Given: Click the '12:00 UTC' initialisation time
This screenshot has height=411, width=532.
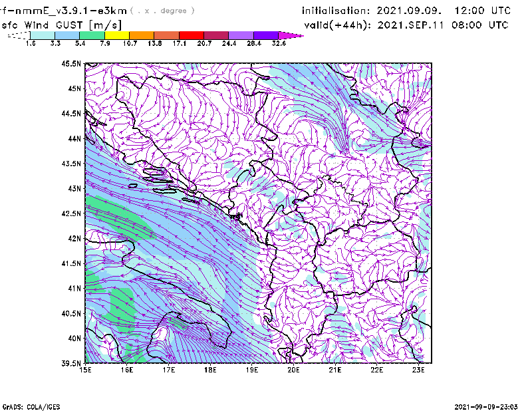Looking at the screenshot, I should tap(483, 11).
